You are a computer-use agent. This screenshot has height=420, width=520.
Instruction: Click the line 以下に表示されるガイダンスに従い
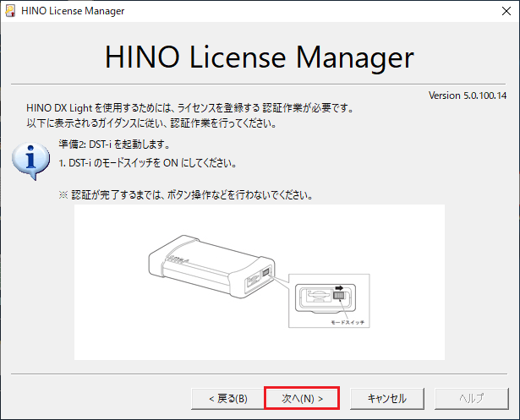[151, 123]
